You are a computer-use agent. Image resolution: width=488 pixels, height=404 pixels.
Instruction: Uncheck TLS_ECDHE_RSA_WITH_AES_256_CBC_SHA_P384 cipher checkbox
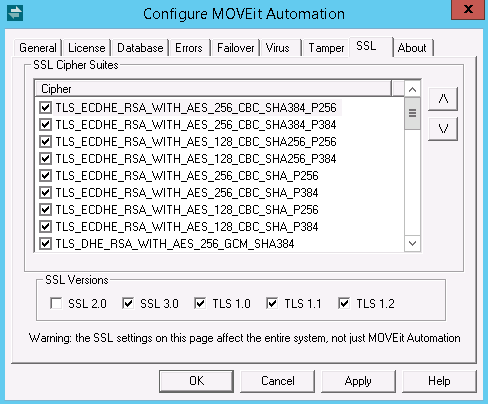[x=45, y=192]
